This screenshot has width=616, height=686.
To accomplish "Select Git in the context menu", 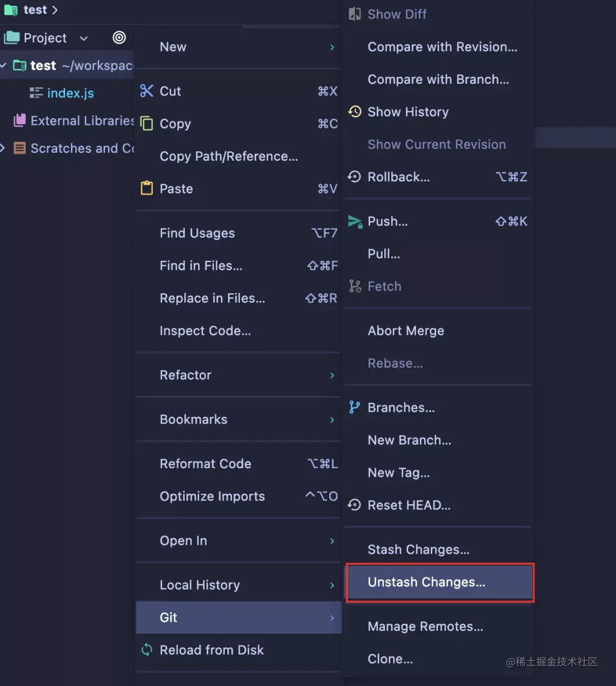I will click(239, 618).
